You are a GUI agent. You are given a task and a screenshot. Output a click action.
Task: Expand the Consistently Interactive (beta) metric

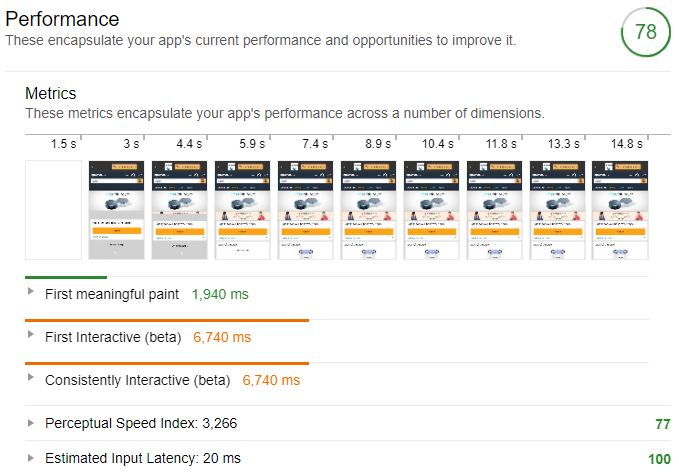point(32,380)
